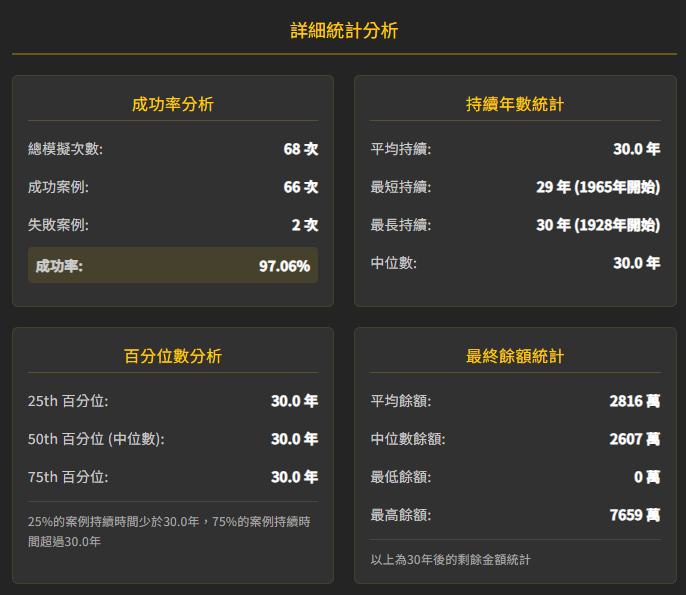Click the 97.06% success rate value
686x595 pixels.
[x=284, y=266]
